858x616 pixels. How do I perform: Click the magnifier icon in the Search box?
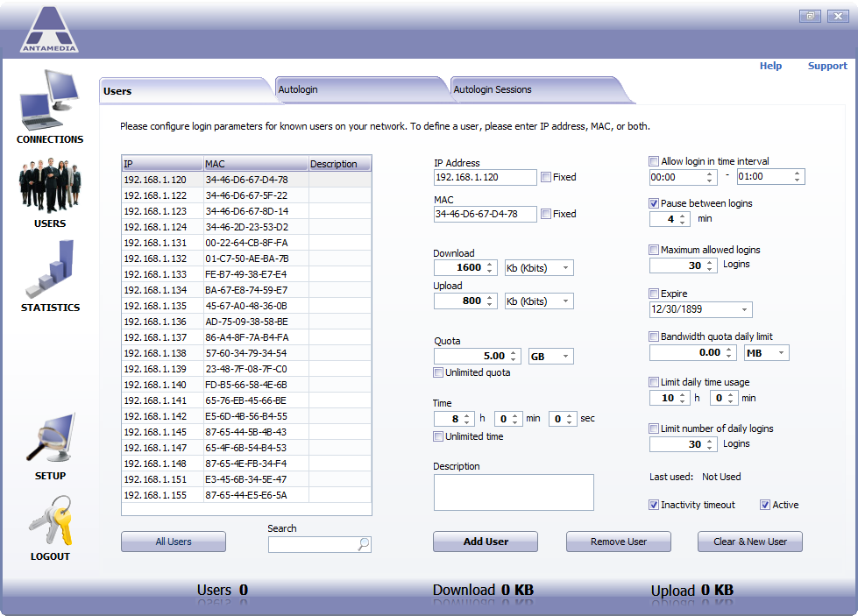coord(362,544)
